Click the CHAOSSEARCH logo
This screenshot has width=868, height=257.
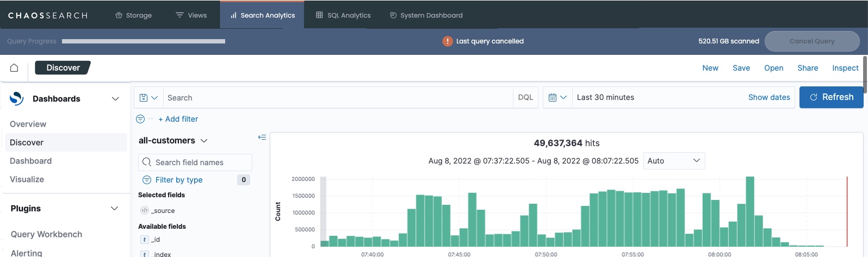pos(48,15)
